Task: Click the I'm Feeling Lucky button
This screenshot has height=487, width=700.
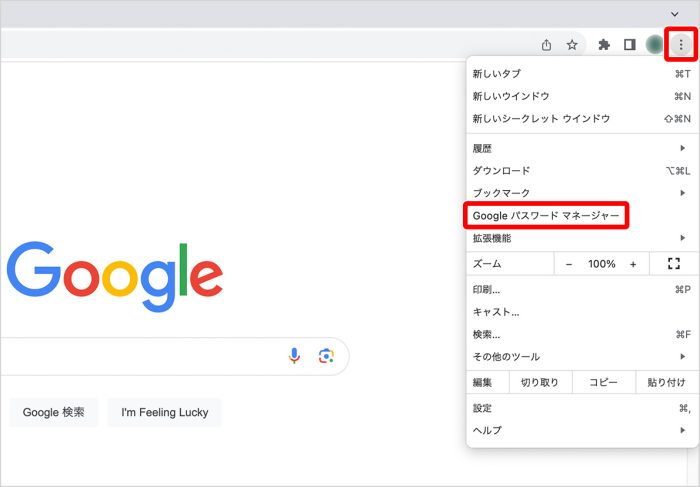Action: [165, 412]
